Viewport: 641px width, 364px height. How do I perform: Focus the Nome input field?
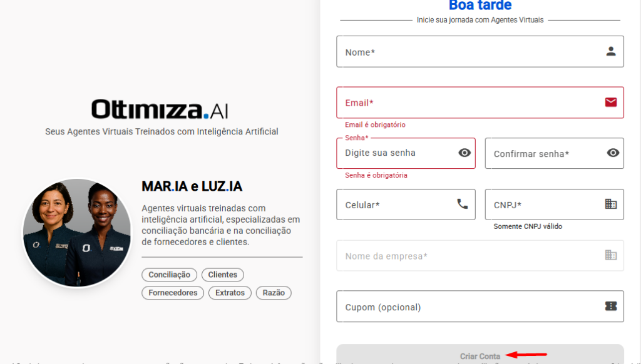pyautogui.click(x=469, y=52)
